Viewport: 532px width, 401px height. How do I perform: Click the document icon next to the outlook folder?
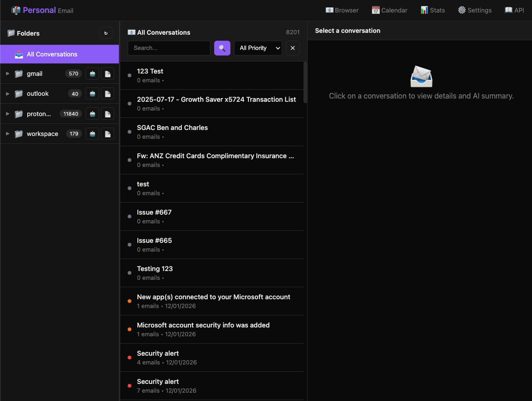[107, 93]
